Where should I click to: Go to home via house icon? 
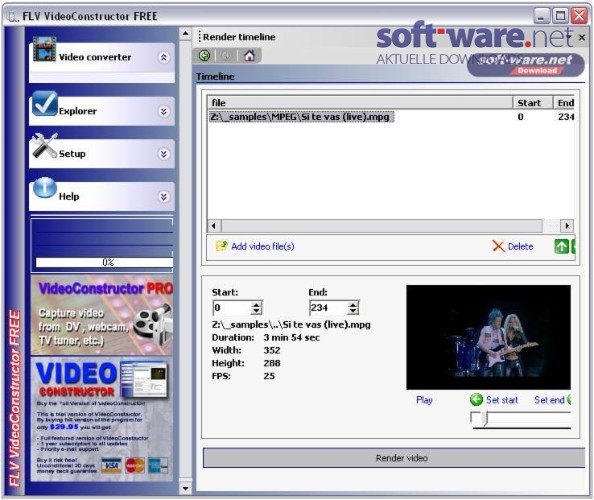point(249,56)
